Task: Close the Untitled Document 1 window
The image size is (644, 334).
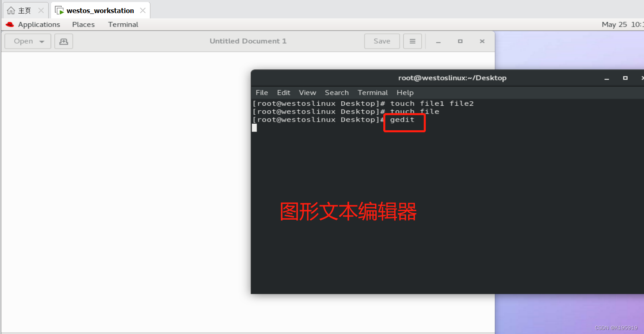Action: [x=482, y=41]
